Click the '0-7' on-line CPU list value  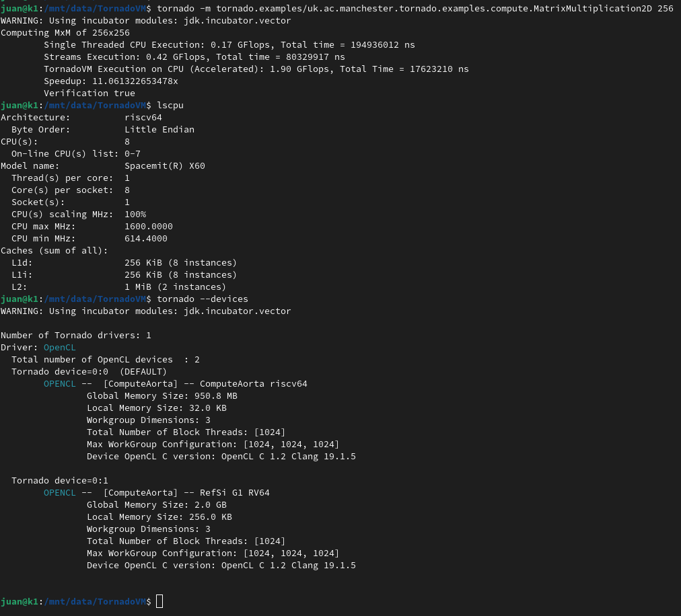133,154
